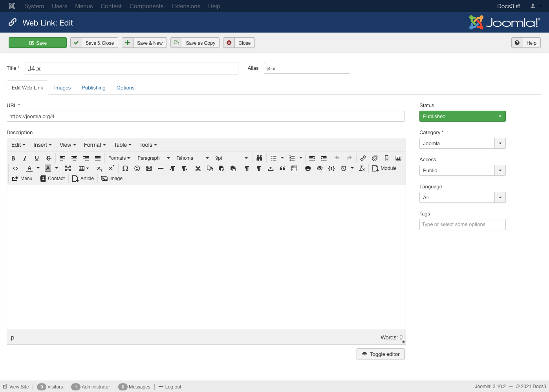Click the insert link chain icon

pos(363,158)
